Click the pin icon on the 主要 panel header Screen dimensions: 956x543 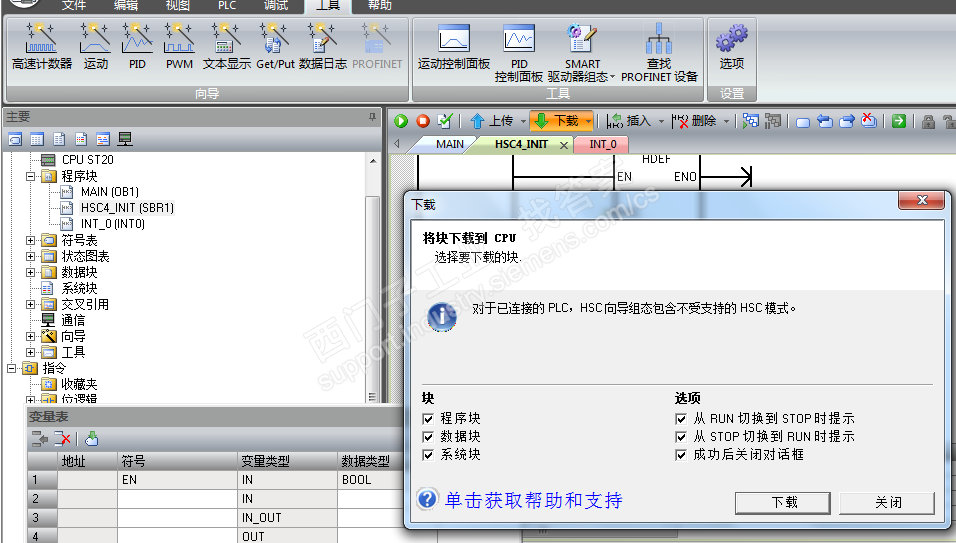pos(373,116)
